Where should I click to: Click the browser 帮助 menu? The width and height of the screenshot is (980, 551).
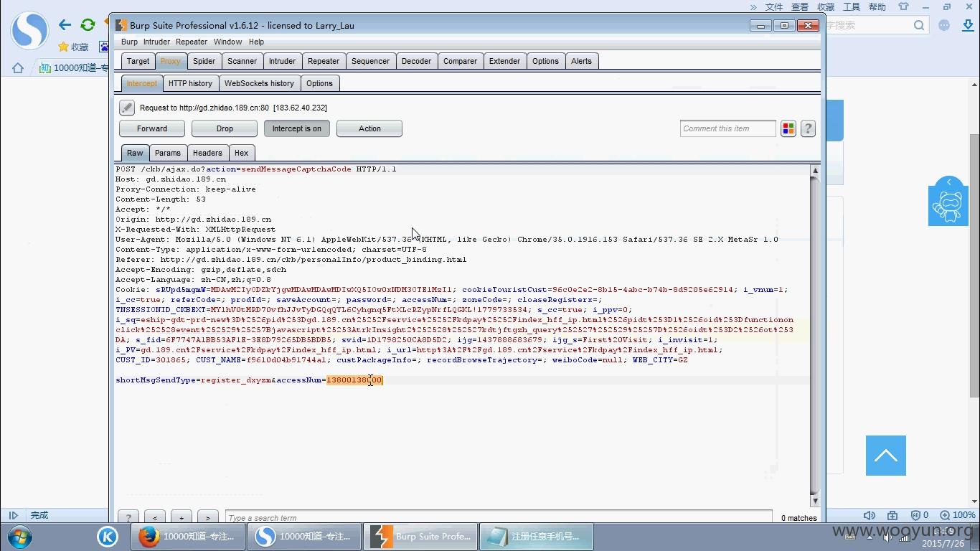coord(877,6)
